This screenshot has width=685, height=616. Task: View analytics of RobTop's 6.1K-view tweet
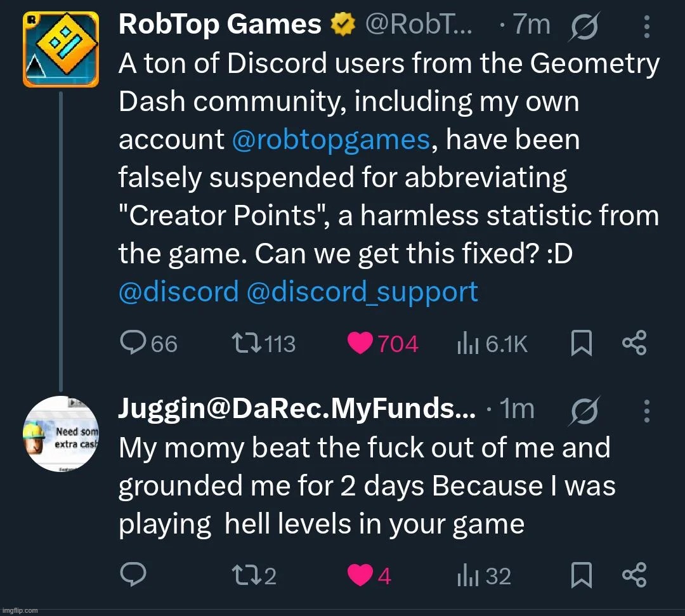tap(467, 344)
